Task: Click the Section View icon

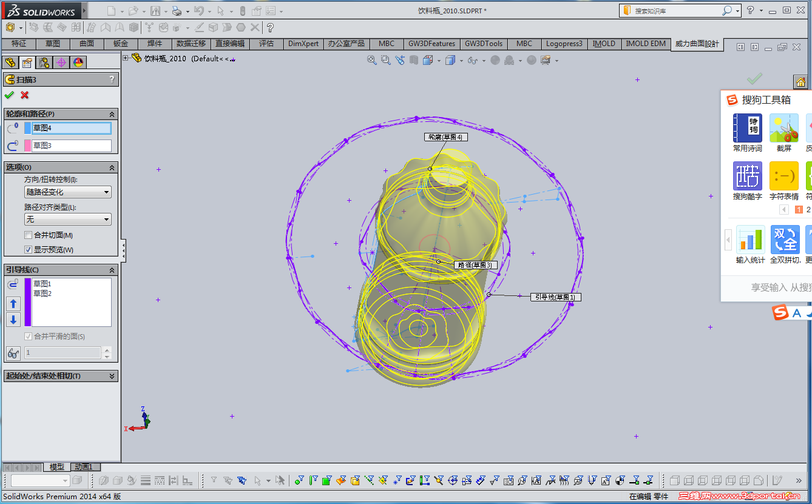Action: coord(414,60)
